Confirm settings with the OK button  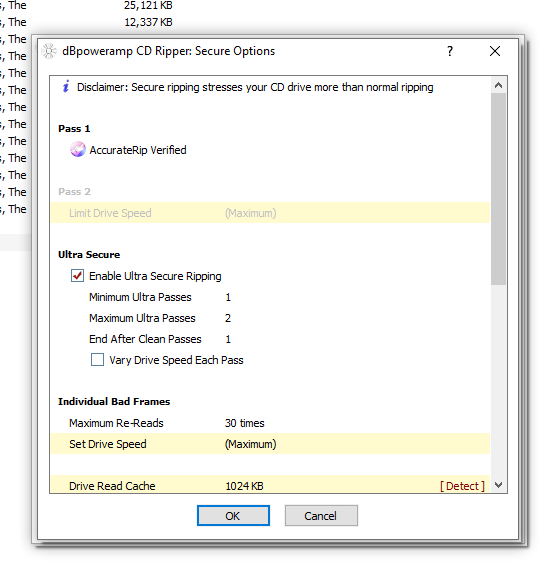233,515
